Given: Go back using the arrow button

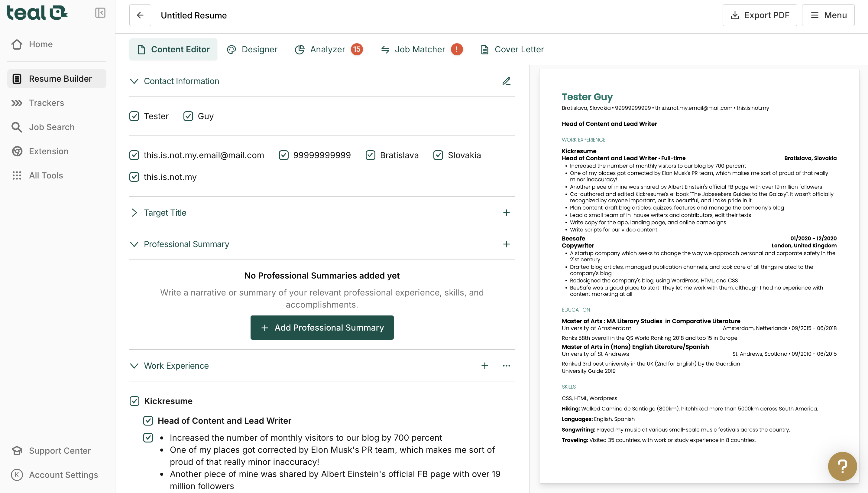Looking at the screenshot, I should (x=140, y=15).
